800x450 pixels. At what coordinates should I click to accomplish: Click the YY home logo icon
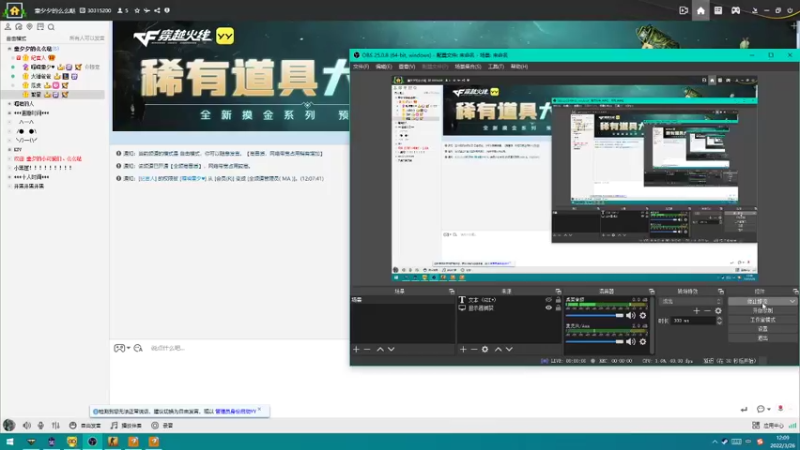pyautogui.click(x=14, y=10)
